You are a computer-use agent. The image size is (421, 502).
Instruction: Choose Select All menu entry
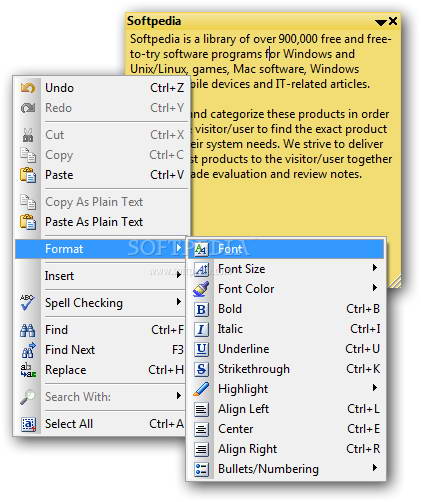coord(100,424)
